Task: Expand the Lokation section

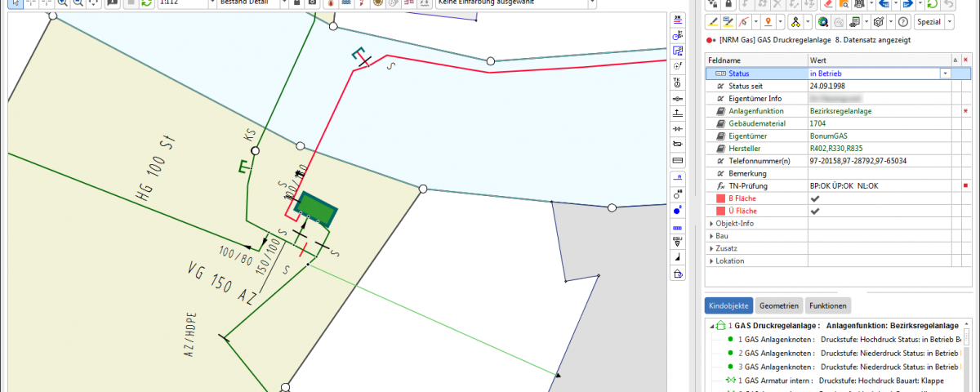Action: pos(711,261)
